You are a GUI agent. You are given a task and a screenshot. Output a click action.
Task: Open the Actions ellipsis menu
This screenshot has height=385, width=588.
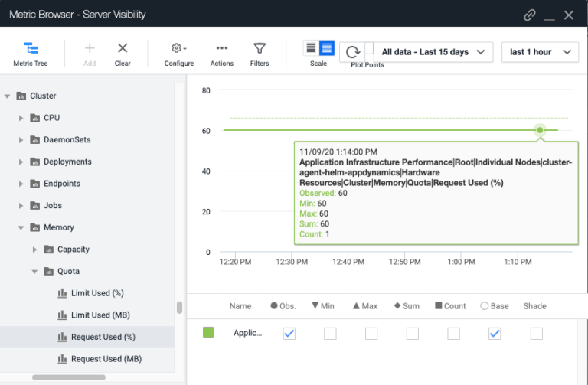[x=221, y=53]
